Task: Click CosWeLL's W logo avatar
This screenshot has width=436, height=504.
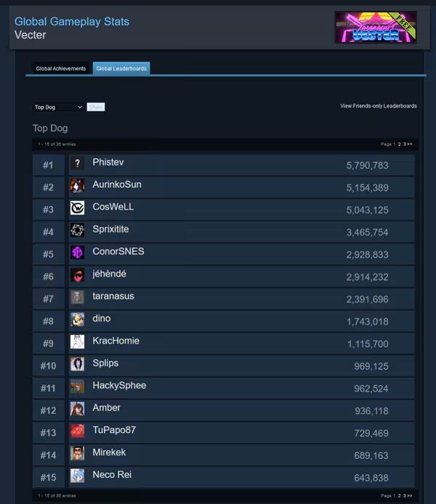Action: (x=77, y=208)
